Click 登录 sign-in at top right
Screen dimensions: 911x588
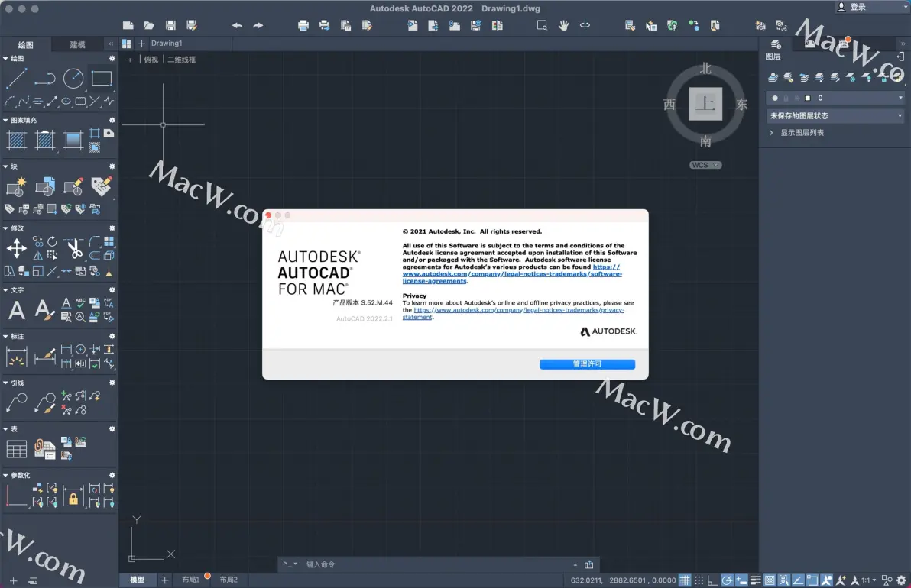pos(858,7)
